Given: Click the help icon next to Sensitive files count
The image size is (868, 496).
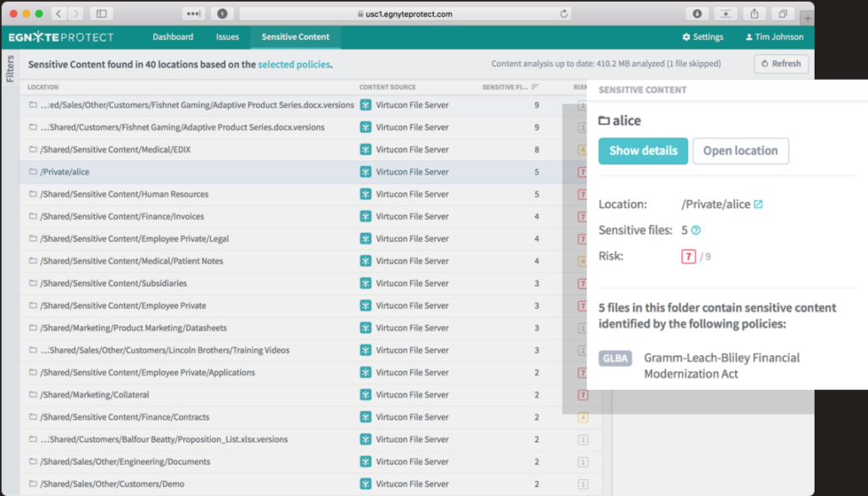Looking at the screenshot, I should pyautogui.click(x=696, y=230).
